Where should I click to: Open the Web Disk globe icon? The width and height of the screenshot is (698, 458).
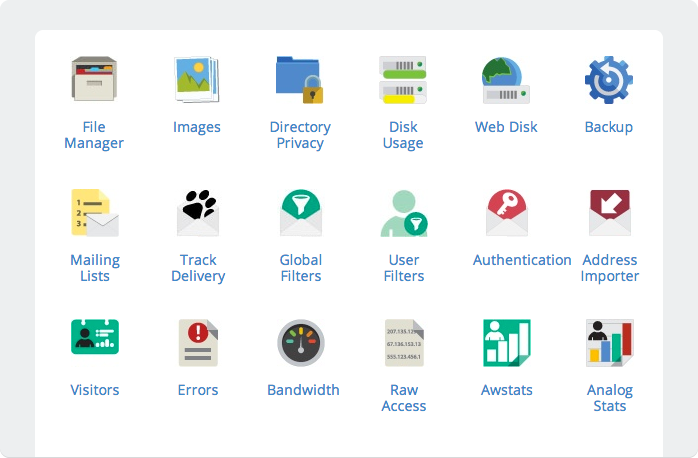(x=506, y=80)
